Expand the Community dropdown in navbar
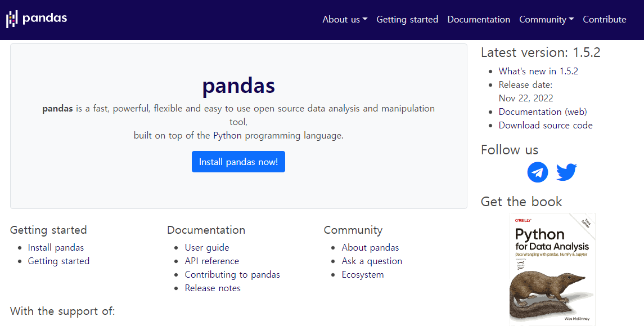Screen dimensions: 644x334 (546, 19)
